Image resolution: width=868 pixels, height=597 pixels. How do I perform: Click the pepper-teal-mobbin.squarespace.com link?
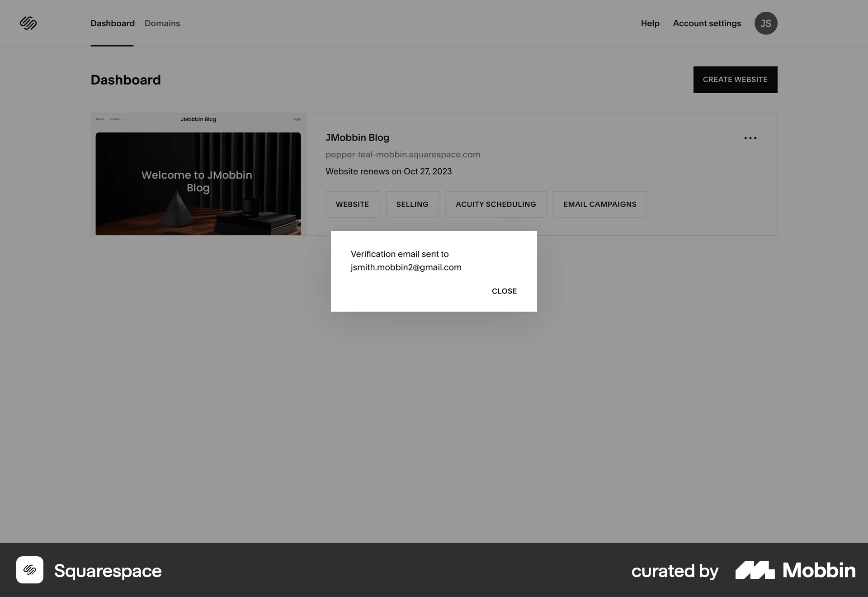point(403,154)
